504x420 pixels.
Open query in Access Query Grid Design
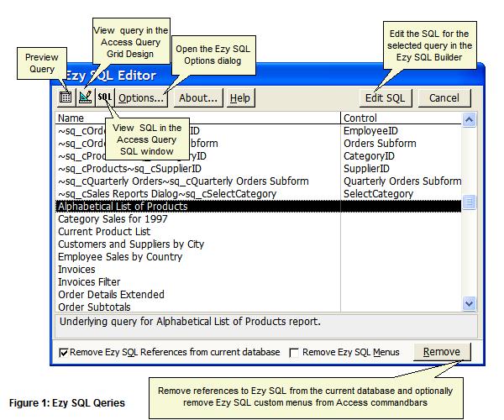(x=85, y=97)
